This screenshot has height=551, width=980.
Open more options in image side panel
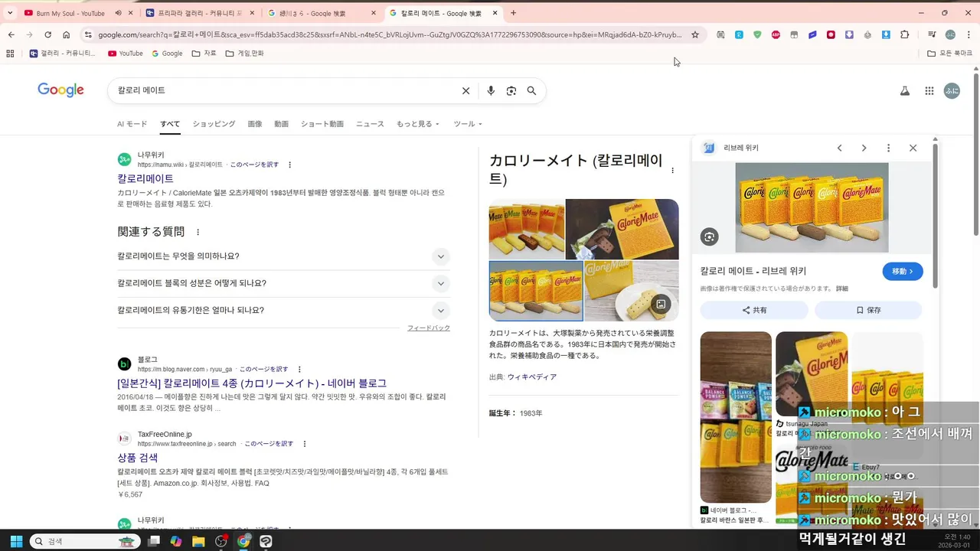[888, 148]
